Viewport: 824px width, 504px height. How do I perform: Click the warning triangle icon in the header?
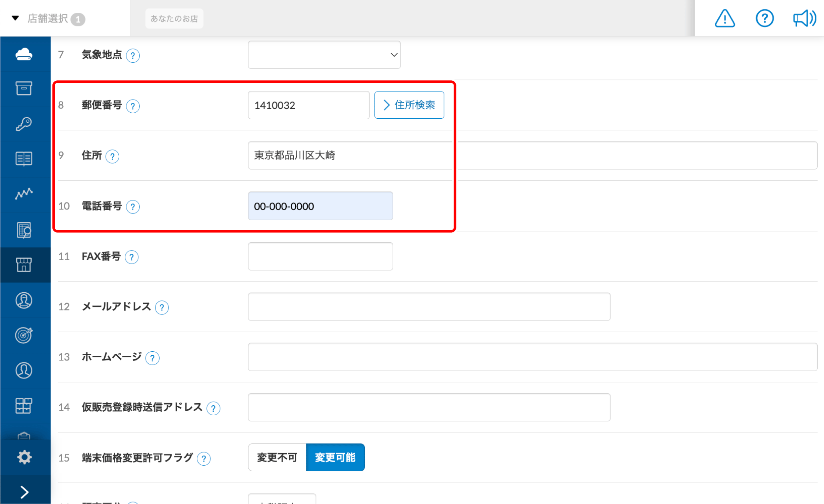point(724,18)
